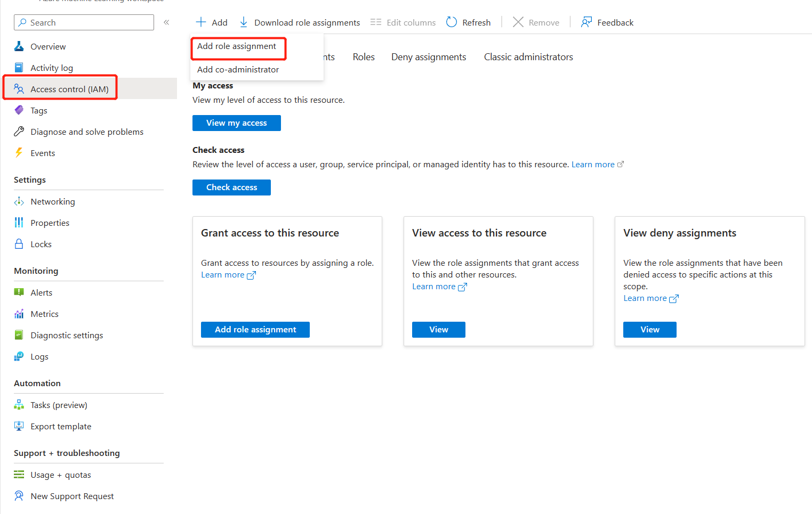Viewport: 812px width, 514px height.
Task: Click the green Alerts icon
Action: pyautogui.click(x=19, y=292)
